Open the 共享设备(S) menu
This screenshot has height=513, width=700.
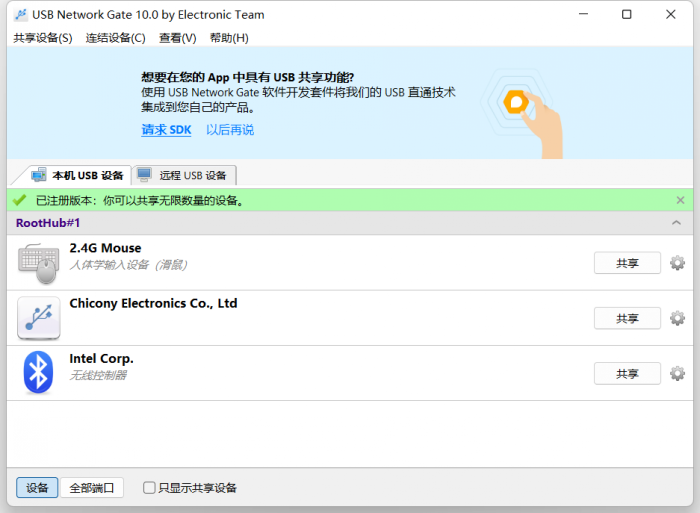(43, 38)
